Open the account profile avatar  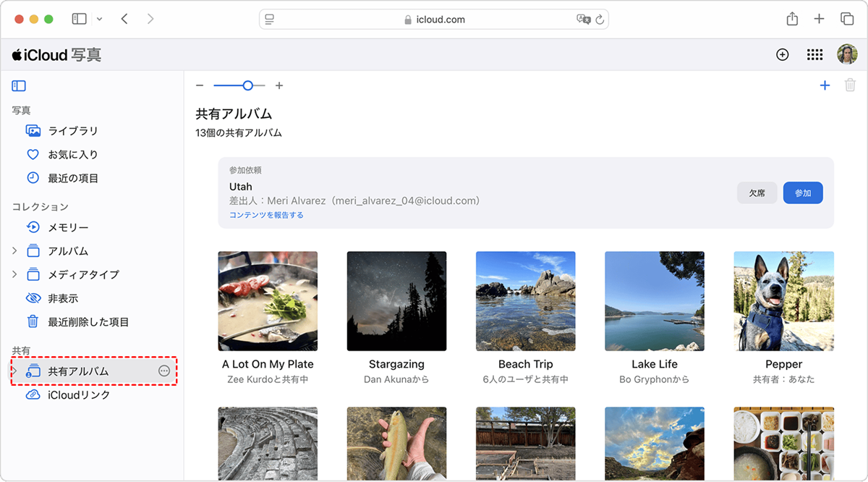847,54
